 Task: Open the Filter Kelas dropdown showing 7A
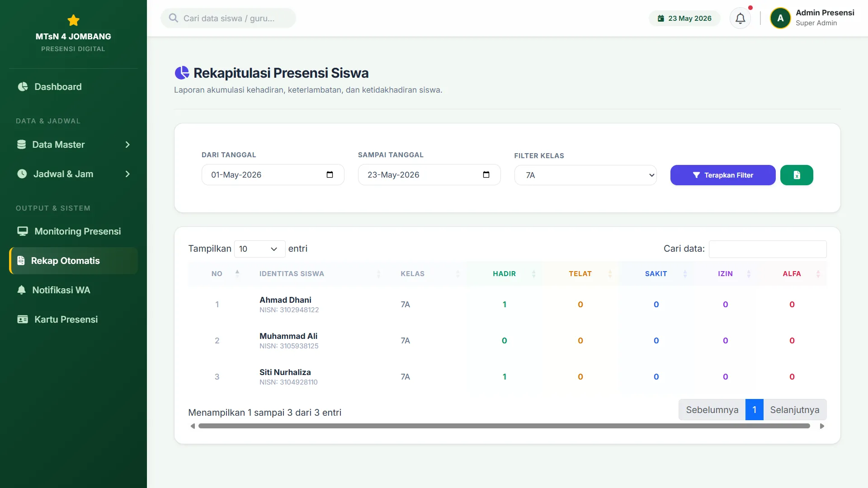tap(585, 175)
